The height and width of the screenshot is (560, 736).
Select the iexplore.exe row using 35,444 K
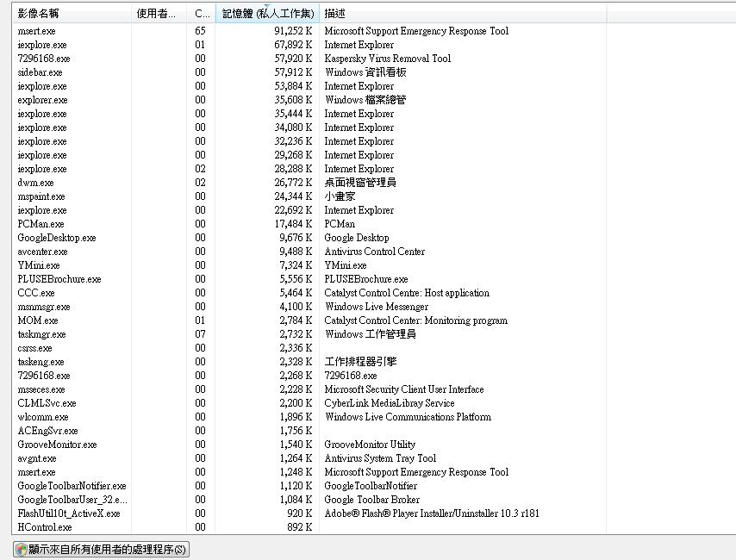click(309, 114)
